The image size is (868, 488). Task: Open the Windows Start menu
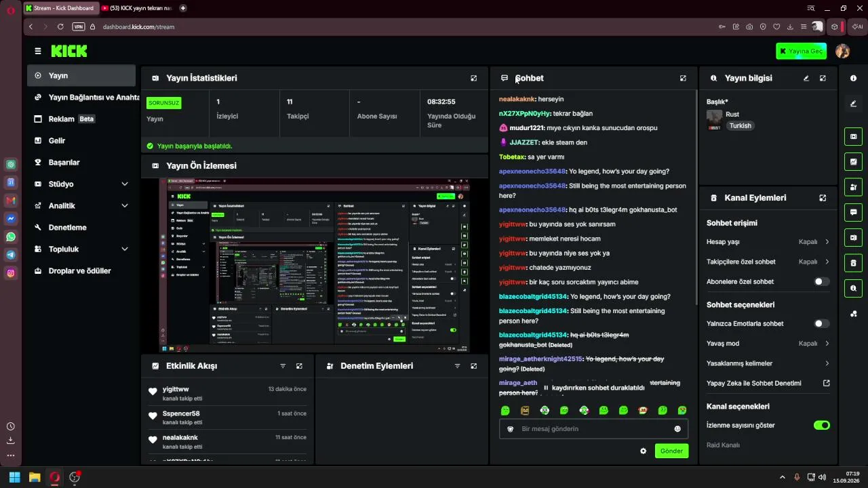pyautogui.click(x=14, y=477)
